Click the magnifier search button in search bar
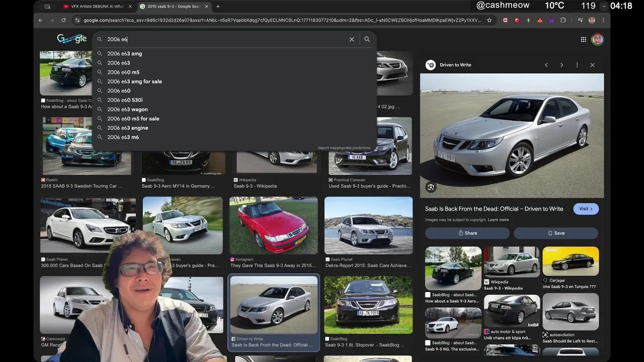The height and width of the screenshot is (362, 644). (x=367, y=39)
